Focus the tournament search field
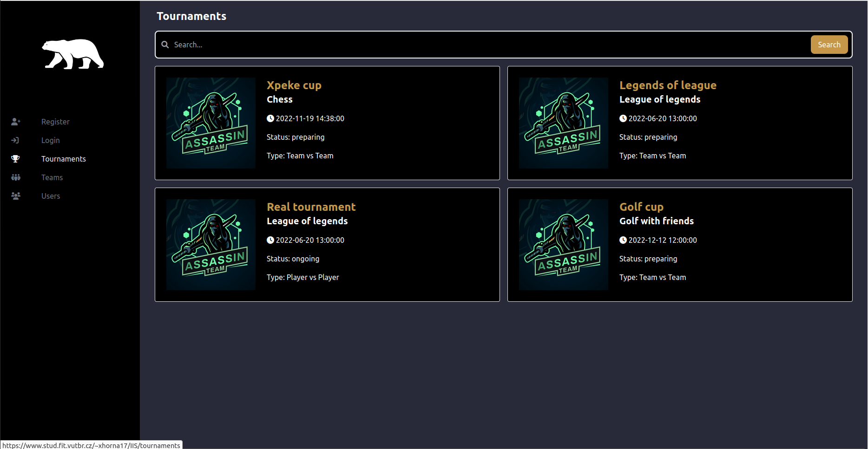This screenshot has height=449, width=868. 488,45
